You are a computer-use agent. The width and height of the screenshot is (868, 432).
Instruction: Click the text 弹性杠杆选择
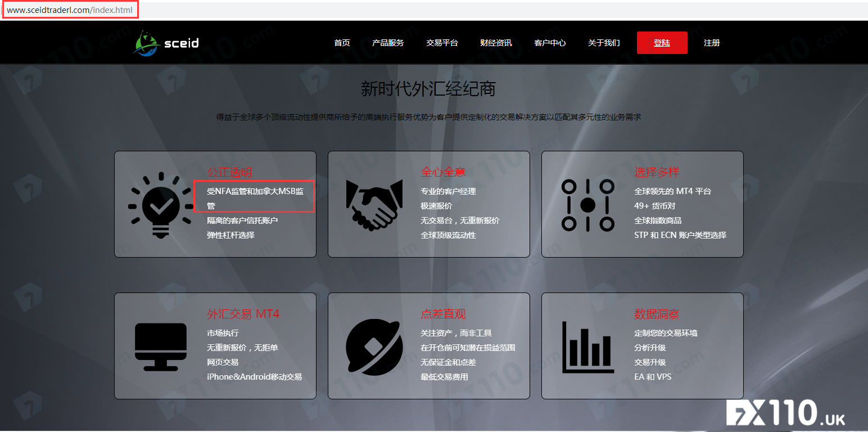pyautogui.click(x=230, y=235)
